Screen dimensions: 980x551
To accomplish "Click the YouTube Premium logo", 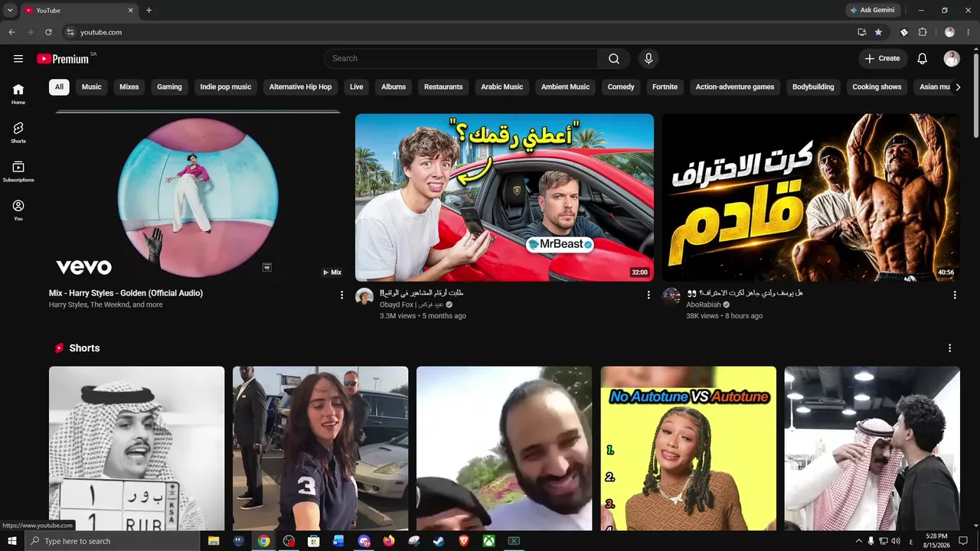I will pos(63,59).
